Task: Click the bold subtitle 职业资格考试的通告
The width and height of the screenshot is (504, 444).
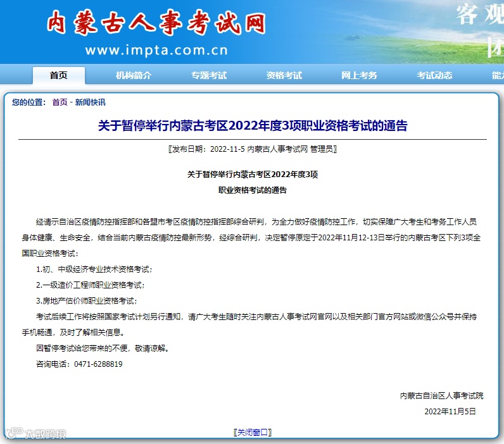Action: point(253,190)
